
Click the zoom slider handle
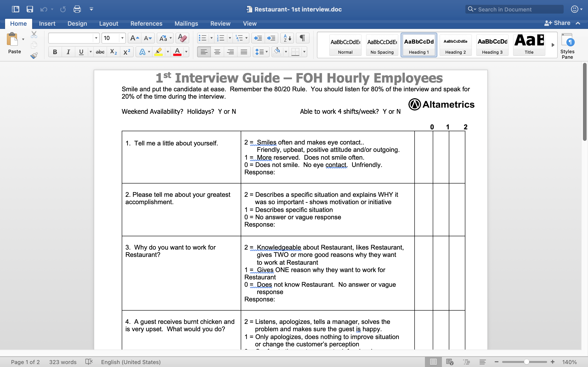(x=526, y=362)
